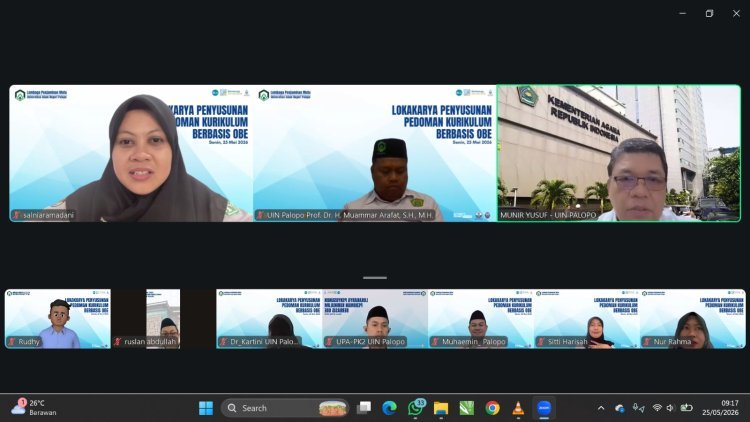Open the green CorelDRAW taskbar app
The height and width of the screenshot is (422, 750).
pos(467,408)
